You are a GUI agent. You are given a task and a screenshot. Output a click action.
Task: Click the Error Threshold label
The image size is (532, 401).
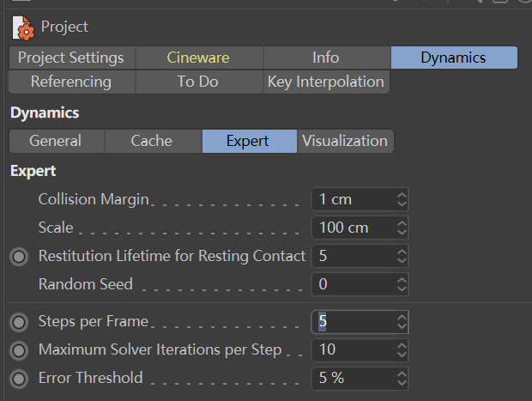[91, 378]
